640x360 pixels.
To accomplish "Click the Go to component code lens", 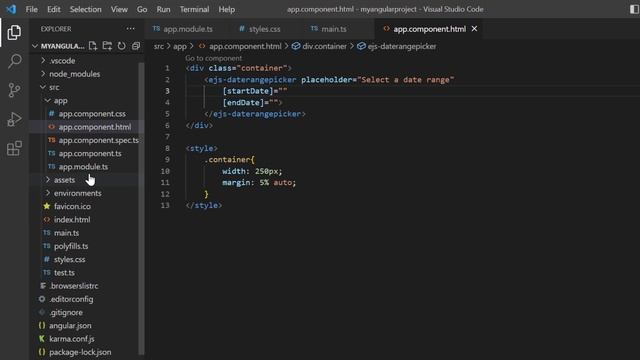I will coord(213,58).
